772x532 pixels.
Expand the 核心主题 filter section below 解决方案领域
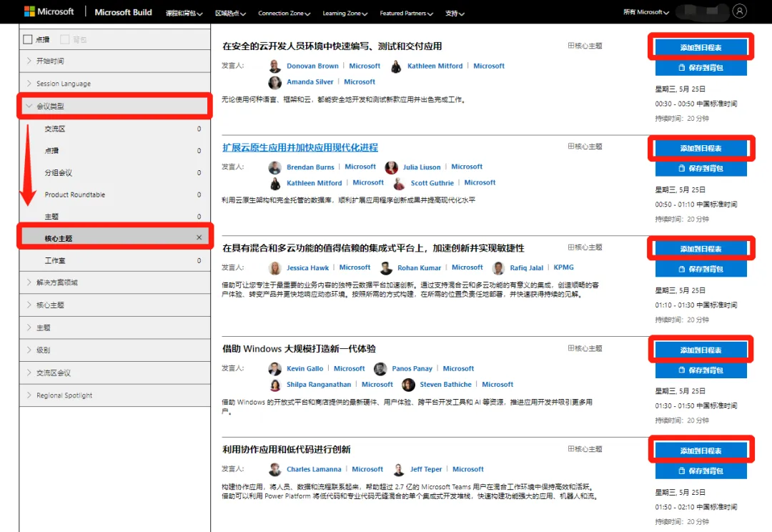click(114, 305)
